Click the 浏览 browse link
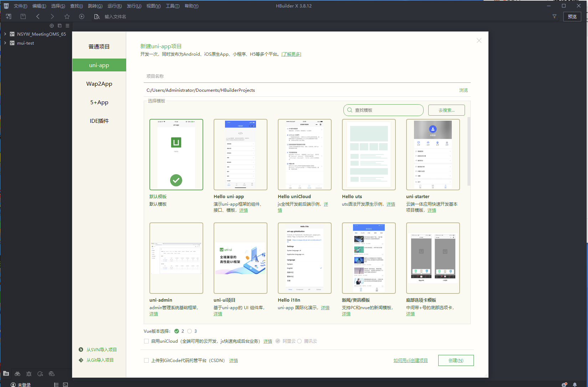 pos(463,90)
